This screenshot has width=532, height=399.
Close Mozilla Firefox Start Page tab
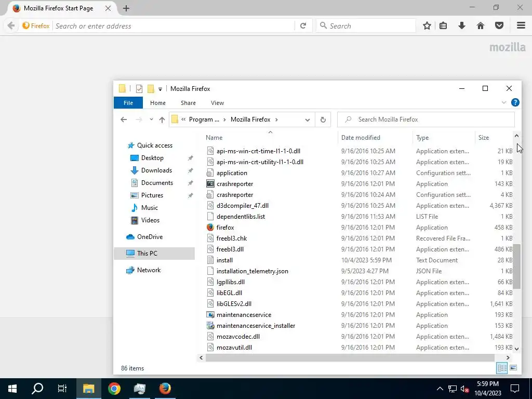[x=108, y=8]
